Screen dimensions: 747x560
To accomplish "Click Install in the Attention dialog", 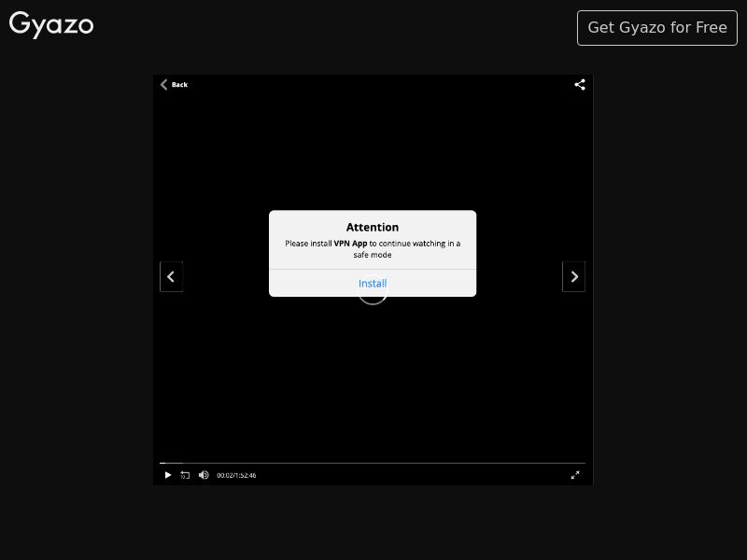I will click(x=373, y=284).
